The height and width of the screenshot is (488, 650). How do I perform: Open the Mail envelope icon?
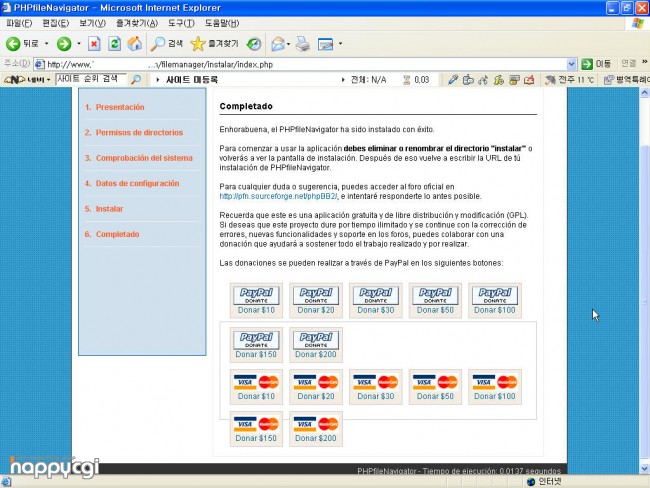click(278, 44)
